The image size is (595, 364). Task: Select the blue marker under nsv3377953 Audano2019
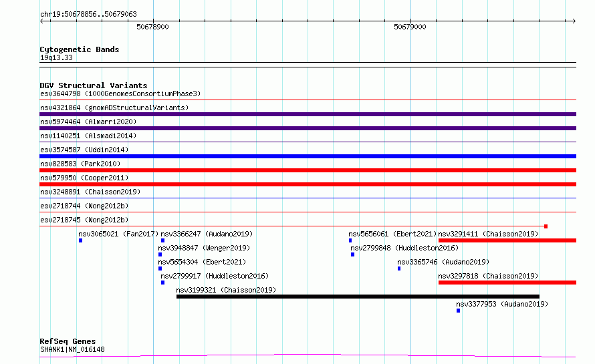point(459,311)
